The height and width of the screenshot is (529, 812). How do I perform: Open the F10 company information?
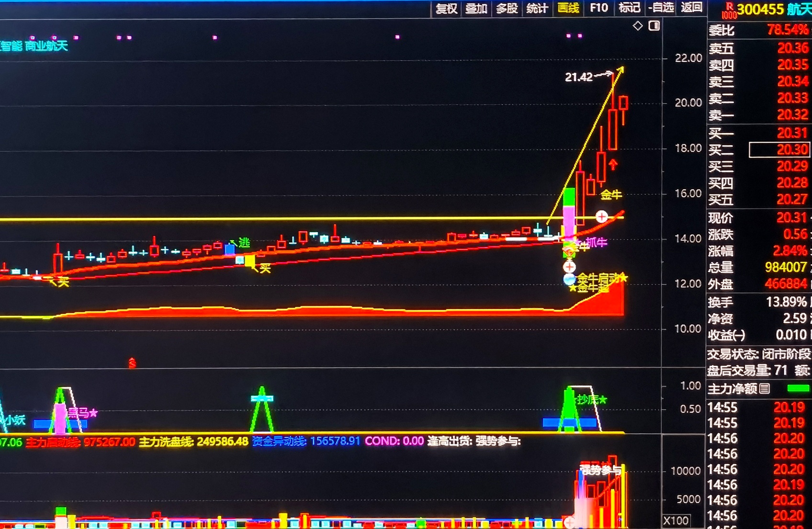[x=598, y=8]
